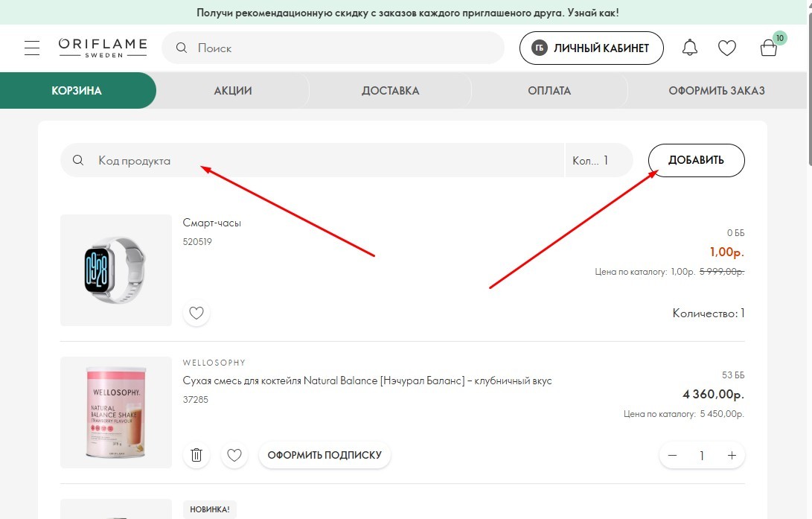Delete Natural Balance shake from cart
The image size is (812, 519).
pyautogui.click(x=196, y=455)
